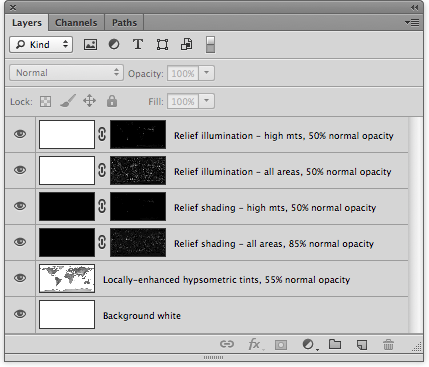The height and width of the screenshot is (367, 429).
Task: Select Background white layer name
Action: (x=142, y=316)
